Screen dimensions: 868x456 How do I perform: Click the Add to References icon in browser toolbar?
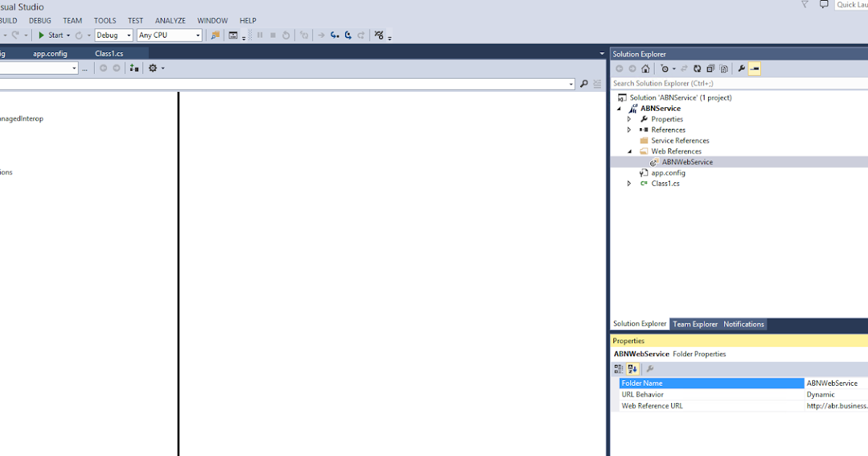pyautogui.click(x=134, y=68)
